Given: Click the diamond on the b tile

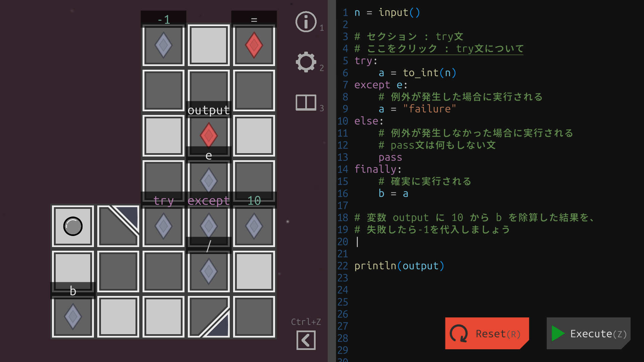Looking at the screenshot, I should [73, 317].
